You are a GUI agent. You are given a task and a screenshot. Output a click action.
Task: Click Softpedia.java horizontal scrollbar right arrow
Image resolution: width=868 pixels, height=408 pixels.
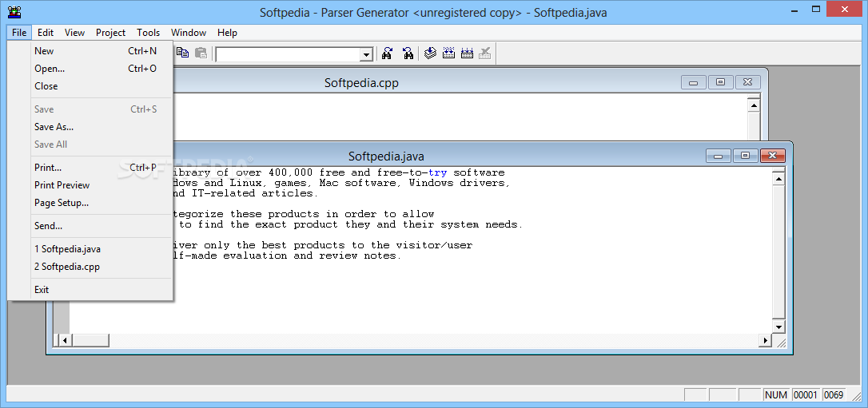click(766, 341)
